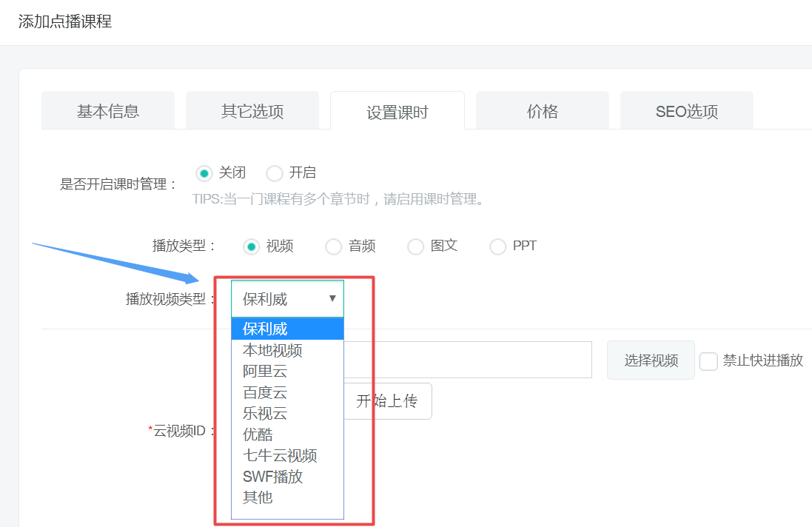Open the SEO选项 tab

686,112
